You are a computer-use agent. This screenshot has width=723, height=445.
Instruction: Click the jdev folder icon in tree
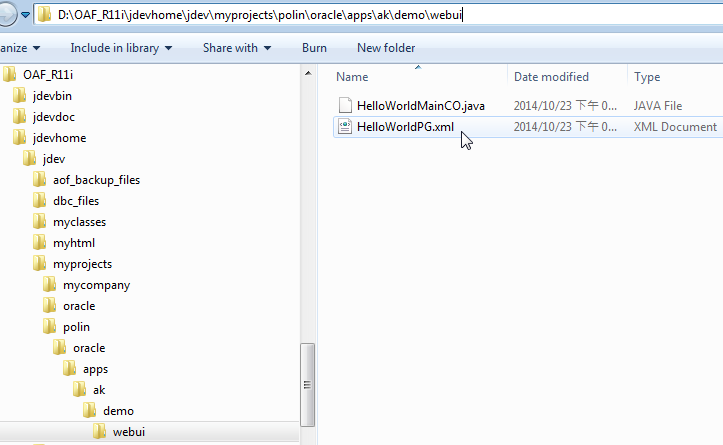point(30,159)
